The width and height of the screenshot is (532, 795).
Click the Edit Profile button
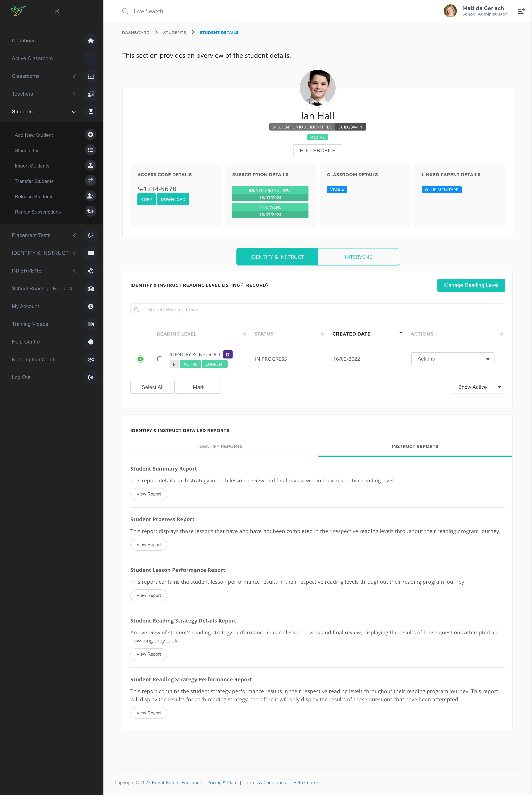point(317,151)
